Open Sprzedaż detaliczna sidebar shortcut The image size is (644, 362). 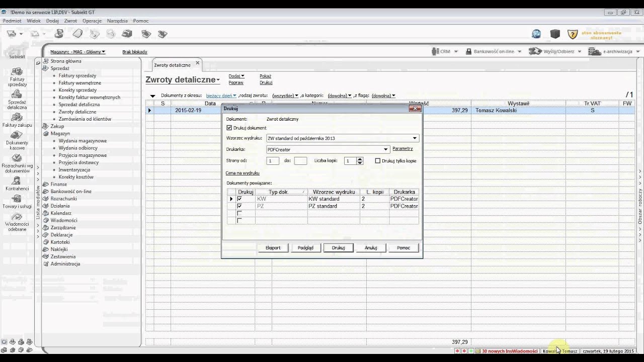coord(17,100)
